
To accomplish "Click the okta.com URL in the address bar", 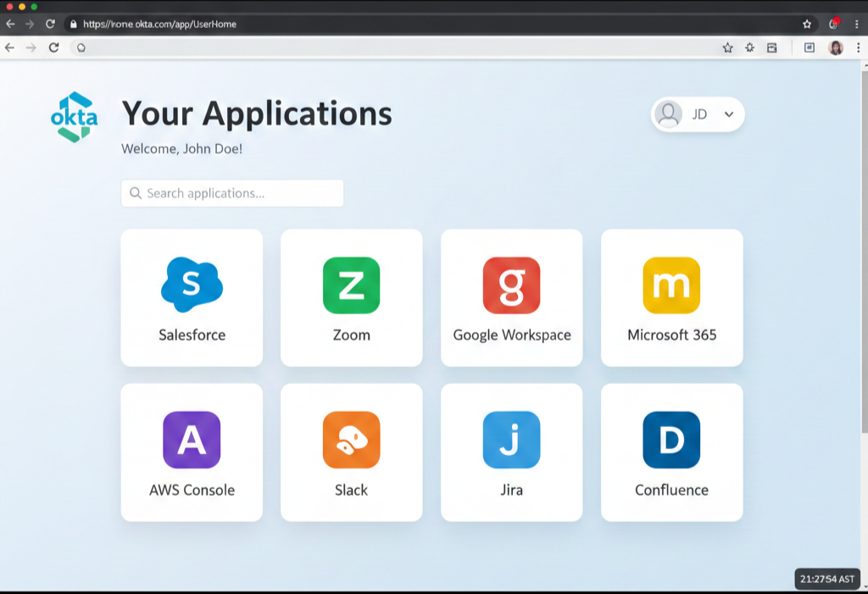I will point(159,24).
